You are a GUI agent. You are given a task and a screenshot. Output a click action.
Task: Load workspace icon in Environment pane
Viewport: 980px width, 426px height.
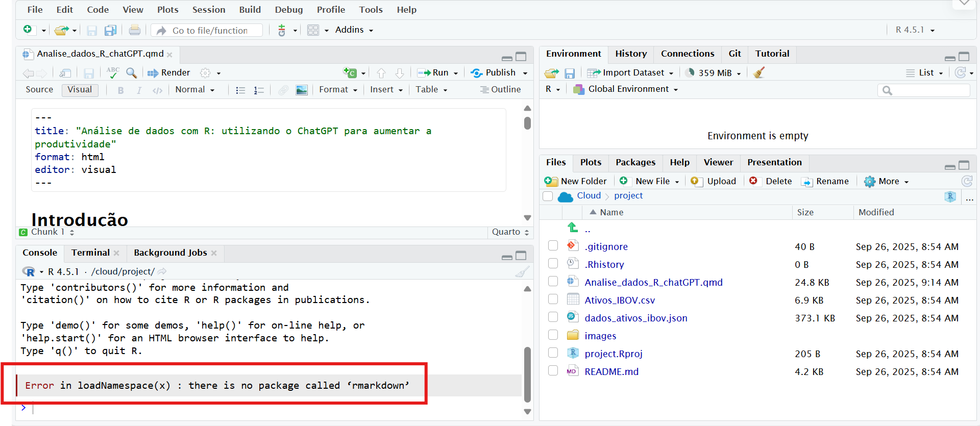point(552,73)
